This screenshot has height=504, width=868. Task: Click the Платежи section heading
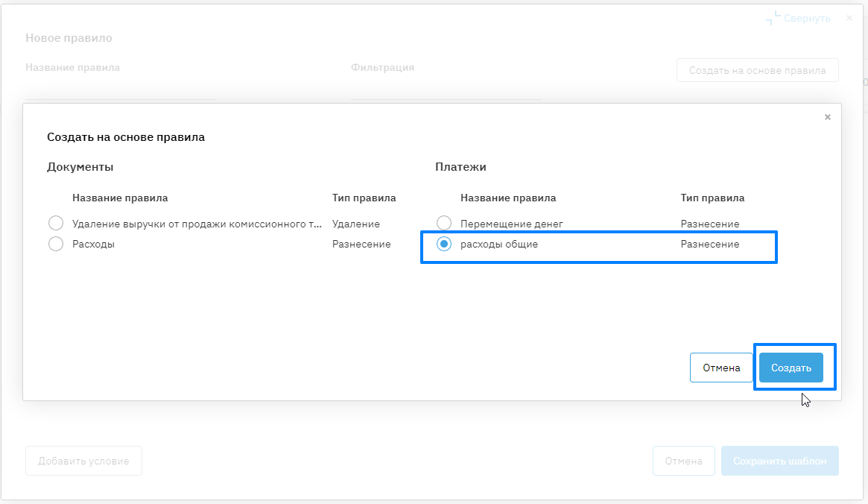click(460, 167)
